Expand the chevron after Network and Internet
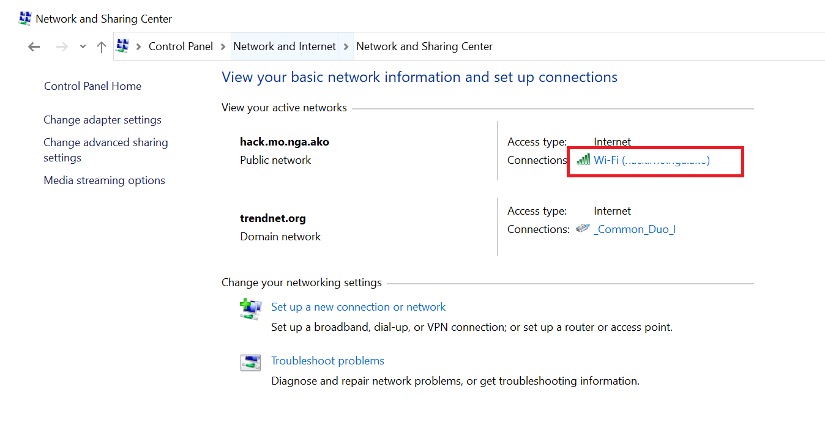825x436 pixels. point(347,47)
